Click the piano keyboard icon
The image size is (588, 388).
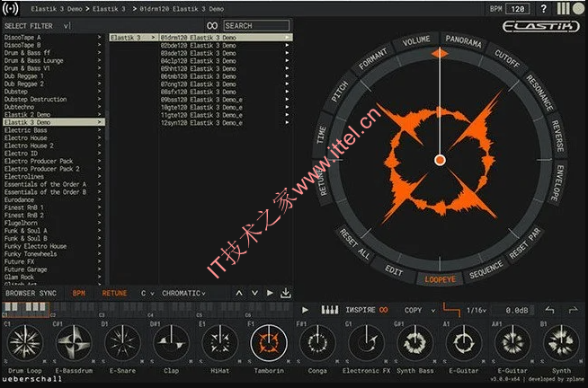tap(330, 310)
